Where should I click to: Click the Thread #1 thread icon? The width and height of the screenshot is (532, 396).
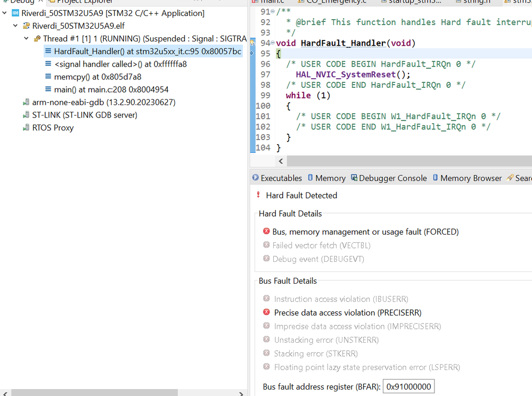[x=37, y=39]
